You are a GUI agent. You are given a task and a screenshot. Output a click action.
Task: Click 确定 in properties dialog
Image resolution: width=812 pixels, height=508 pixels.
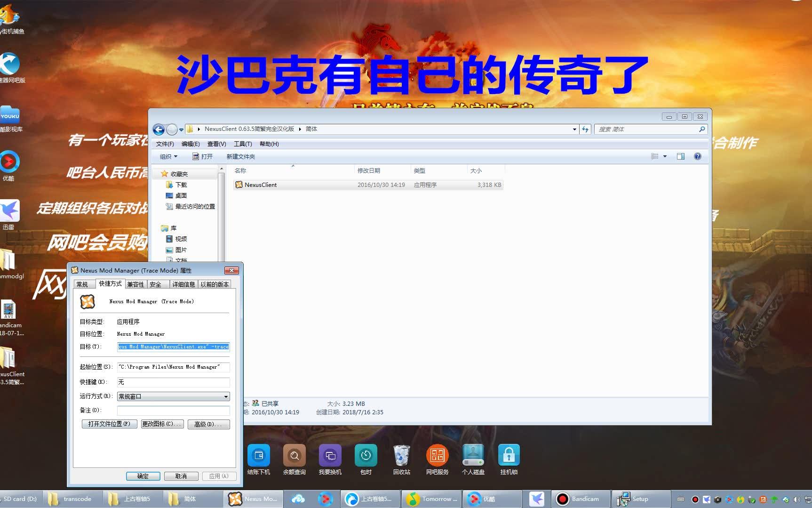pyautogui.click(x=143, y=476)
